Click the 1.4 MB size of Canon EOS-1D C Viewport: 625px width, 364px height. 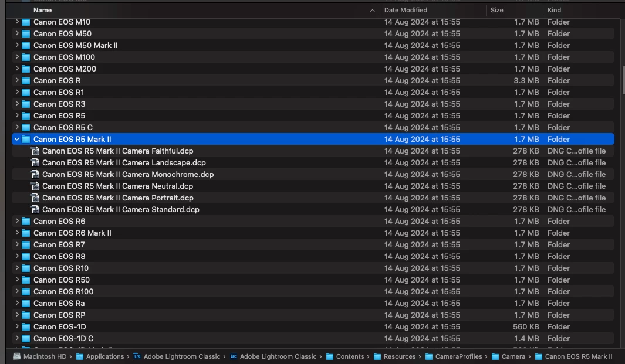click(526, 339)
